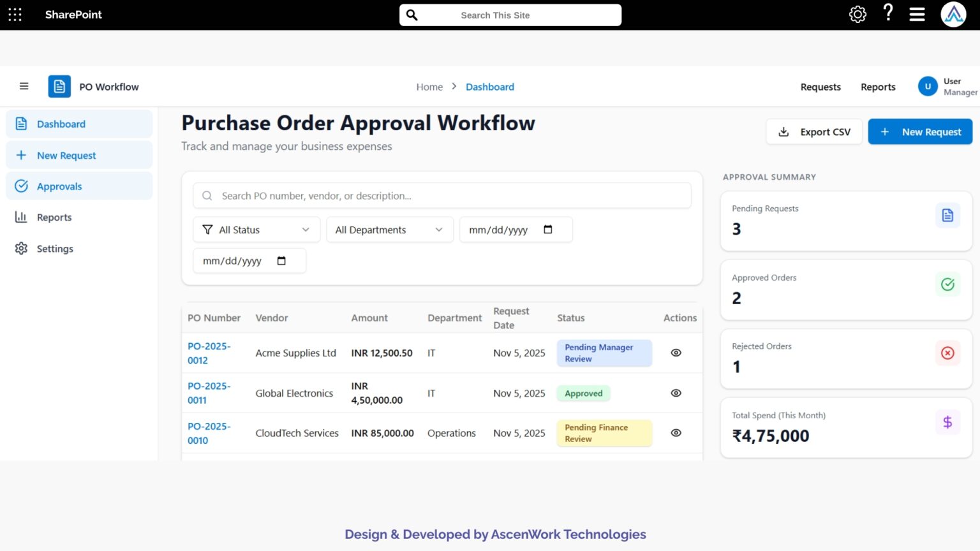Click the Export CSV button

pyautogui.click(x=814, y=131)
